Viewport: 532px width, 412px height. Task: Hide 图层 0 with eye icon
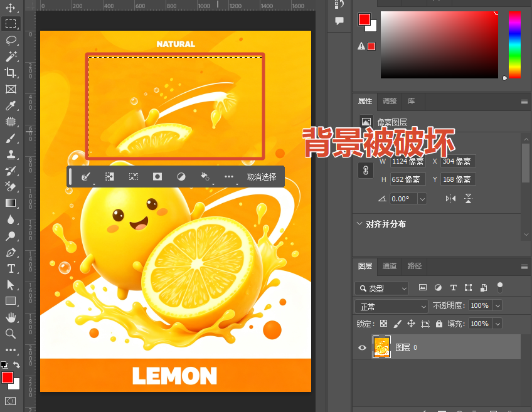click(x=362, y=347)
